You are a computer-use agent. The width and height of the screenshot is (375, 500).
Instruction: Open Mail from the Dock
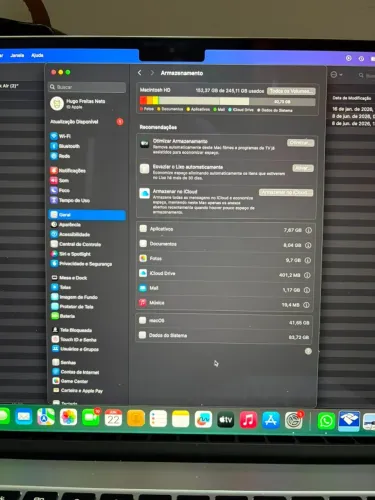pos(24,417)
